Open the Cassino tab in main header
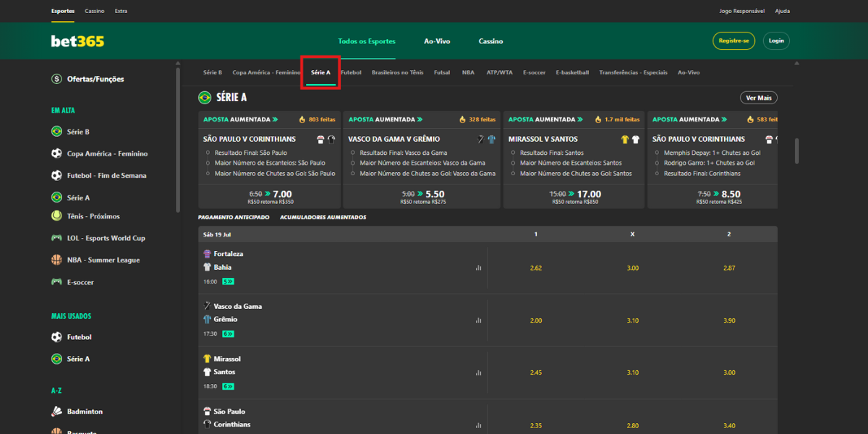Image resolution: width=868 pixels, height=434 pixels. [490, 41]
